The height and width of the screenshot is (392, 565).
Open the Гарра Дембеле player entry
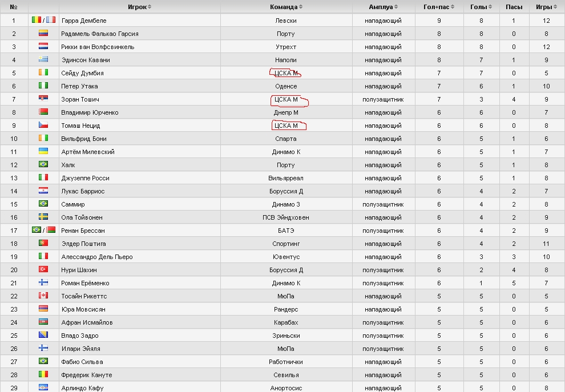click(83, 21)
